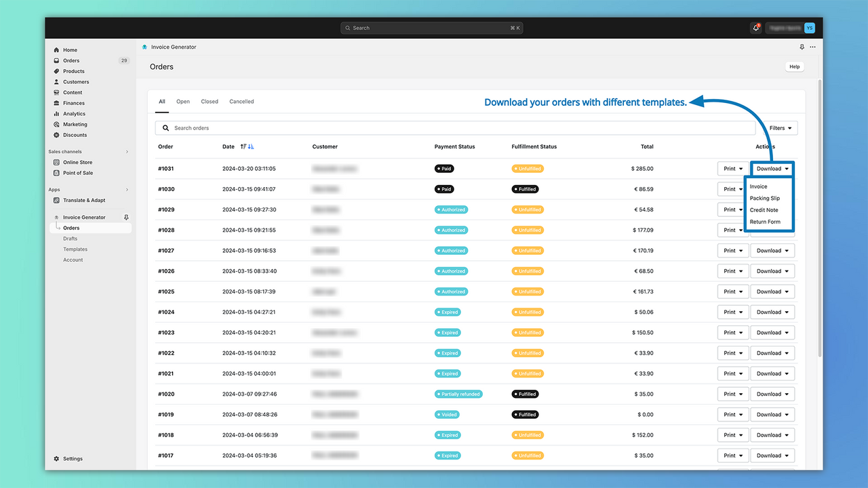
Task: Choose Return Form from the download menu
Action: pos(765,222)
